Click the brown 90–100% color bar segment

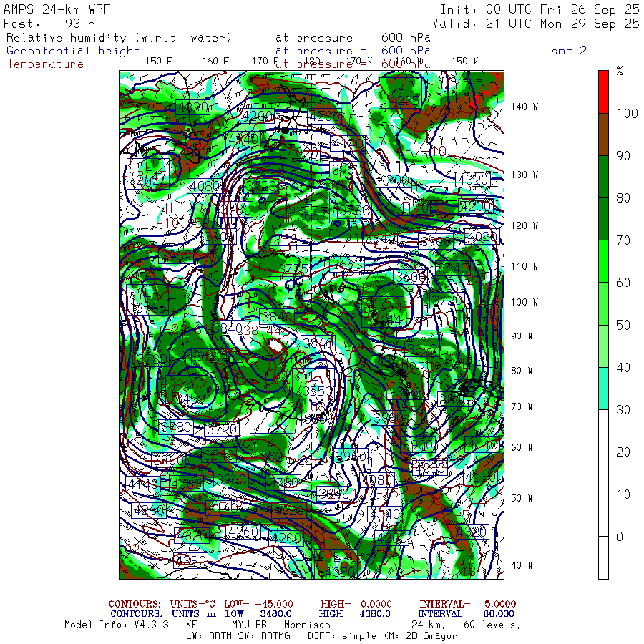point(603,135)
